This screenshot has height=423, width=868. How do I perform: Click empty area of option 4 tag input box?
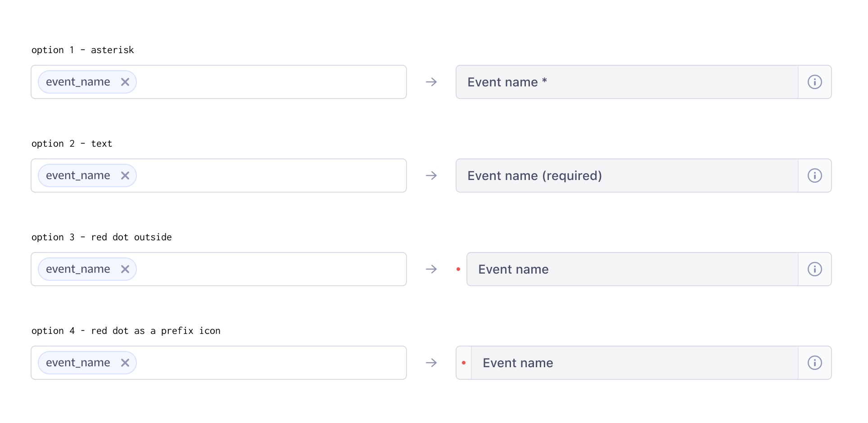click(x=270, y=363)
